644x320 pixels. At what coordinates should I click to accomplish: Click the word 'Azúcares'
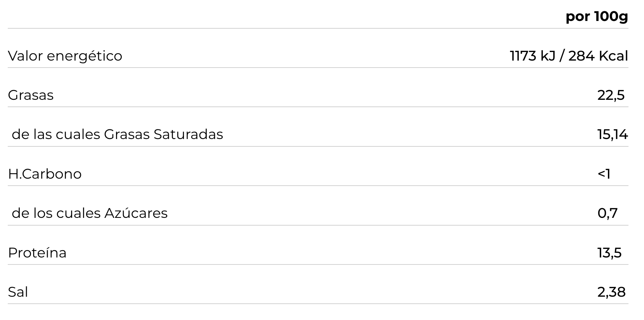click(x=136, y=213)
